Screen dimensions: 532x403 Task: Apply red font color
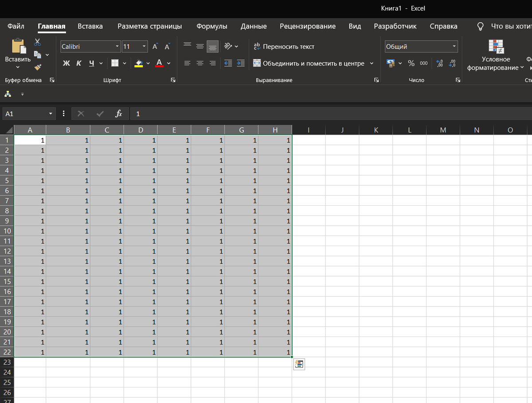(x=160, y=63)
